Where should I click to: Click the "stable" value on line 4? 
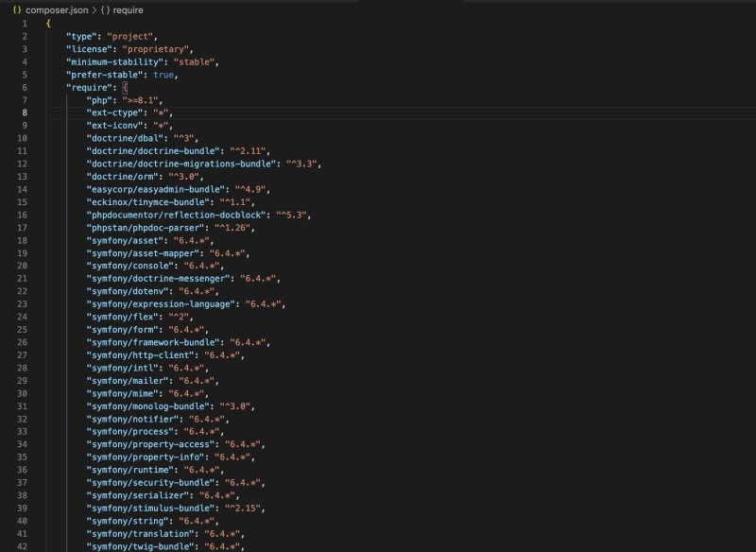194,62
